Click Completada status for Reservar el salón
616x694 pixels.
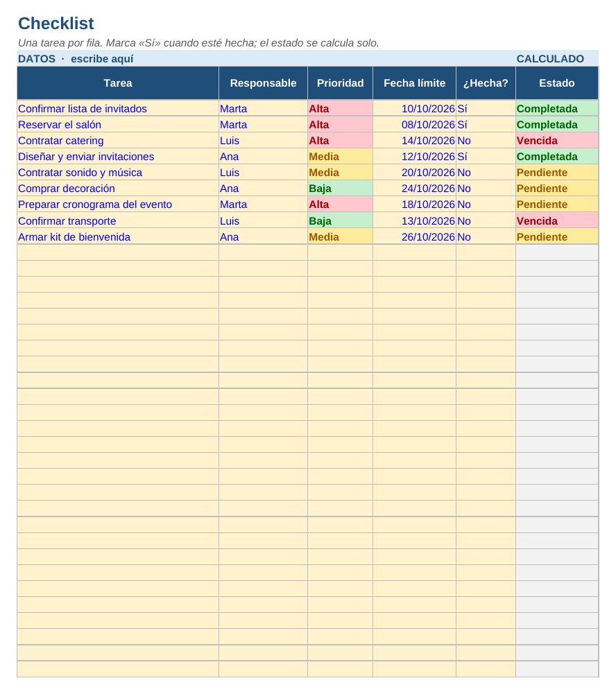(557, 124)
